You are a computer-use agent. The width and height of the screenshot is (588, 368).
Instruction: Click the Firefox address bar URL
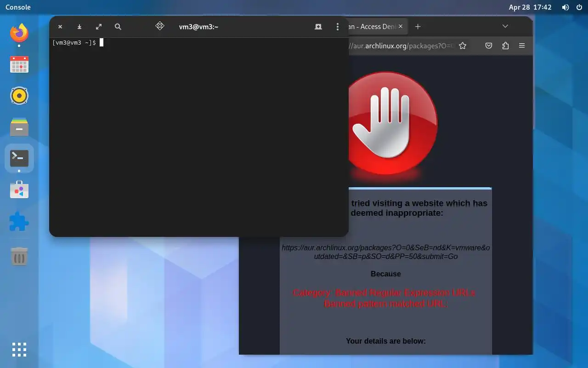coord(402,46)
